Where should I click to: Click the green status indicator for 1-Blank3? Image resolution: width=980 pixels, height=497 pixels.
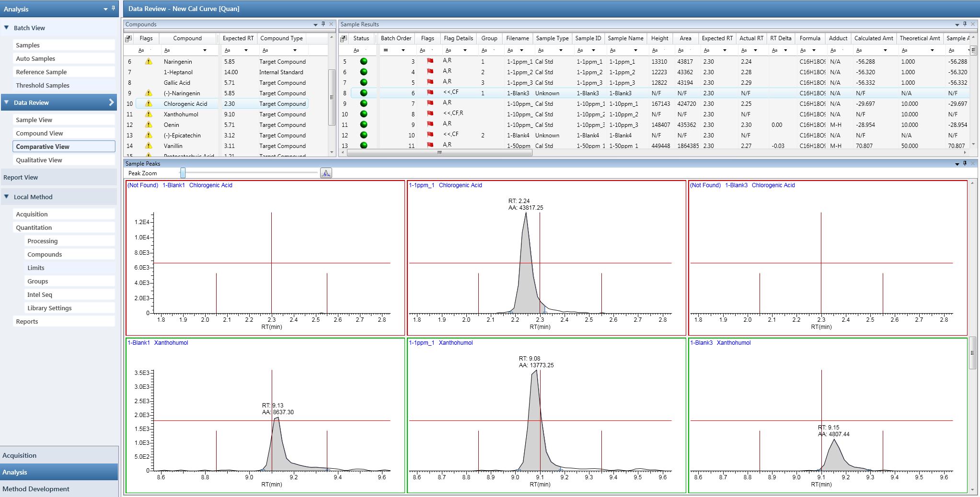point(364,93)
